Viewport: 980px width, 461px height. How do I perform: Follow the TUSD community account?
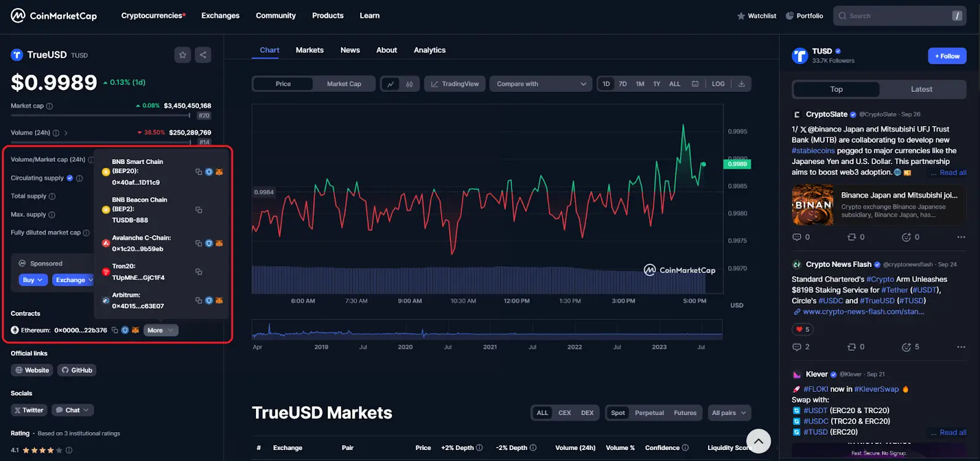click(x=947, y=56)
